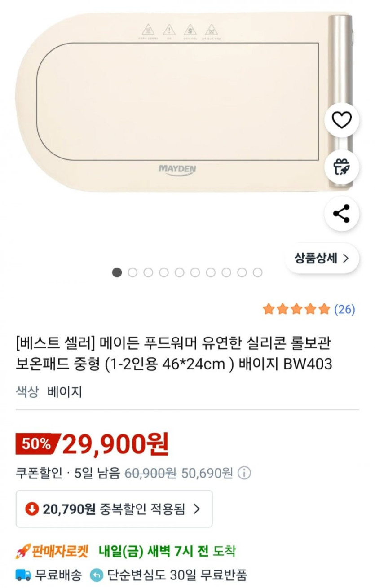This screenshot has width=375, height=588.
Task: Jump to the fifth image dot
Action: (180, 272)
